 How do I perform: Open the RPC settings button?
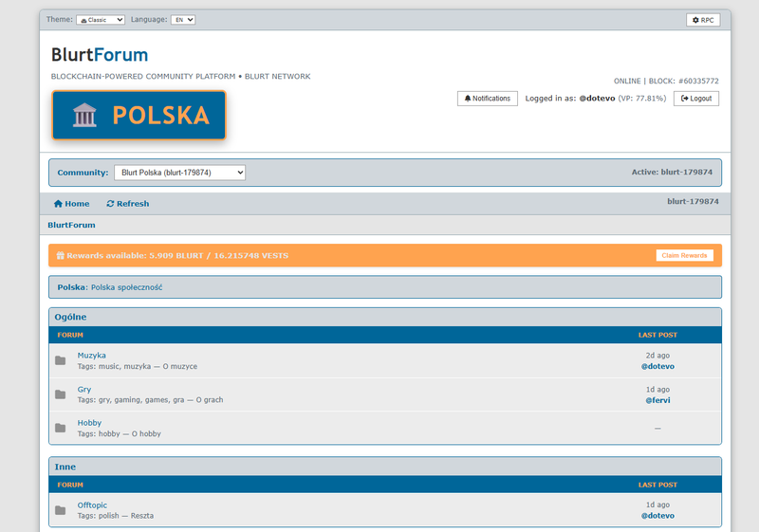coord(703,20)
